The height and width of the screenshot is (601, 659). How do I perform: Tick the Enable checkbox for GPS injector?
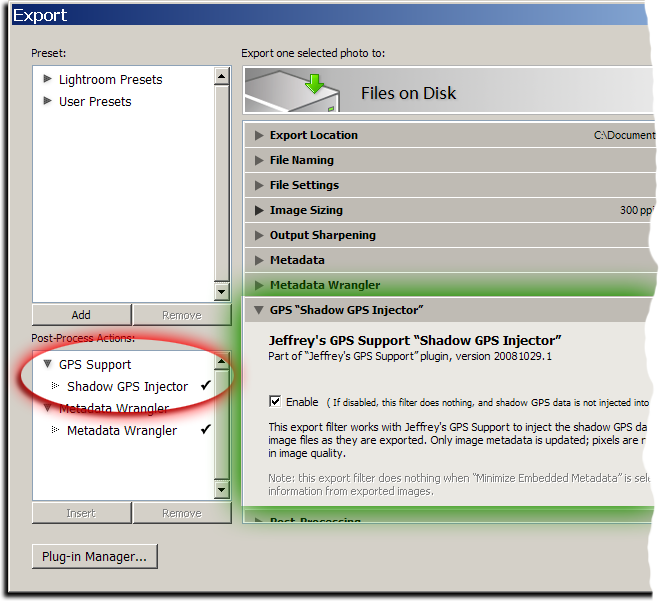point(275,401)
